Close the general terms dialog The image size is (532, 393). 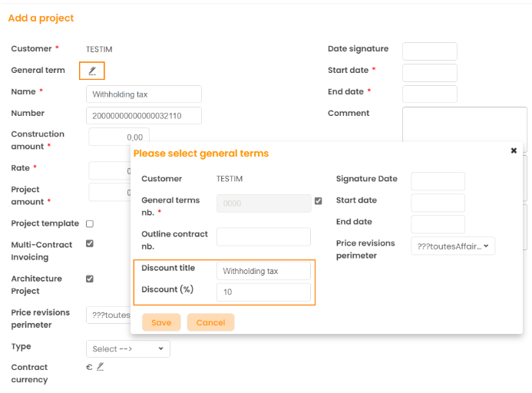514,150
